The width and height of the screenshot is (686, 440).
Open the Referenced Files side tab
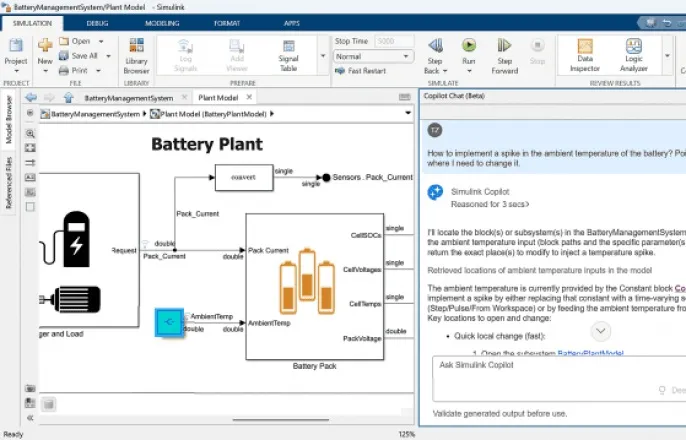point(8,183)
